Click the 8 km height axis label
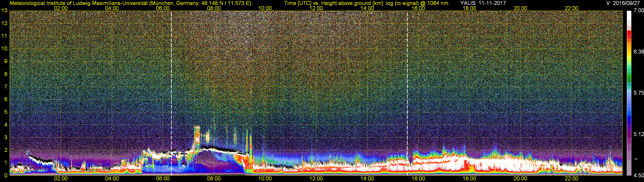The width and height of the screenshot is (644, 182). point(6,74)
